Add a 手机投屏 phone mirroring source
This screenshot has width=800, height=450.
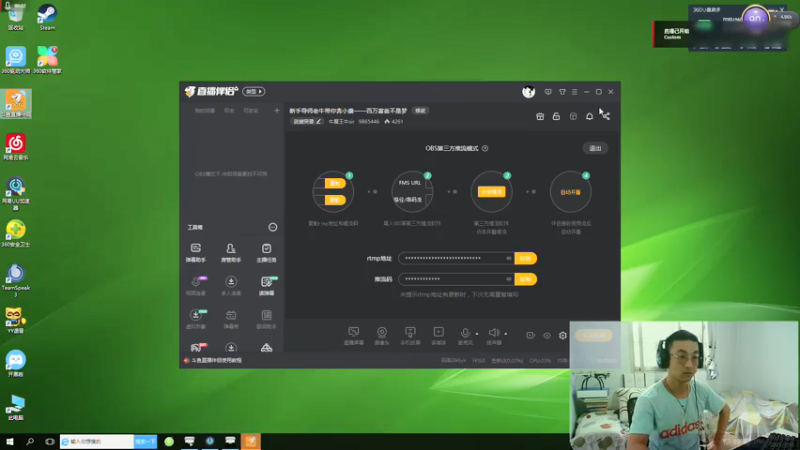point(410,336)
